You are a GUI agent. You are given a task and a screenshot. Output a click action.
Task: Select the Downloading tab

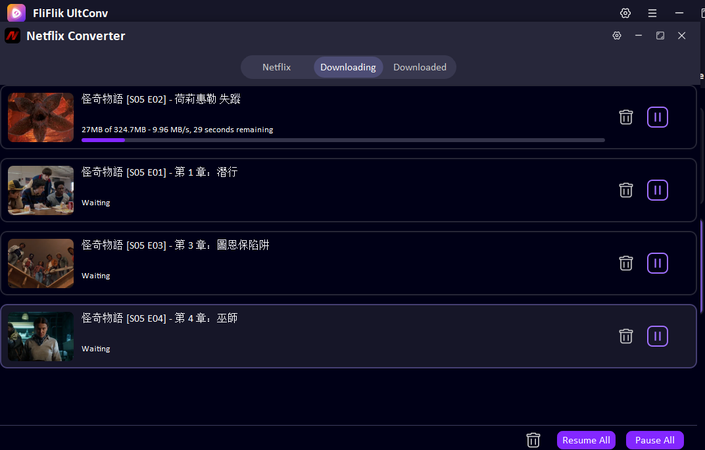[x=348, y=67]
